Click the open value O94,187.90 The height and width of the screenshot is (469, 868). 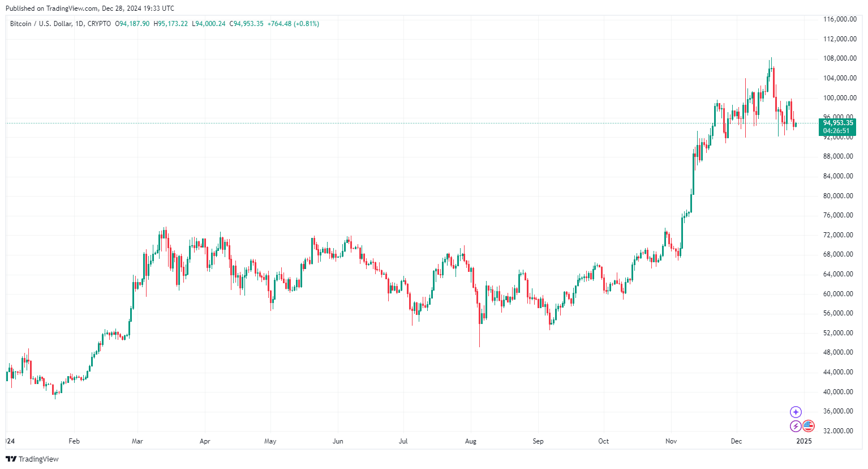click(132, 24)
